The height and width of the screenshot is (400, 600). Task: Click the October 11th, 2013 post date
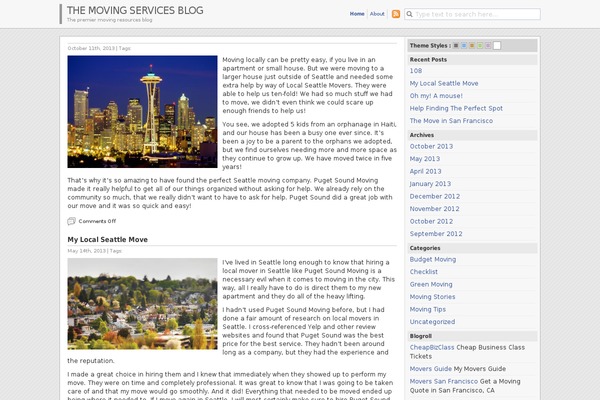tap(91, 48)
